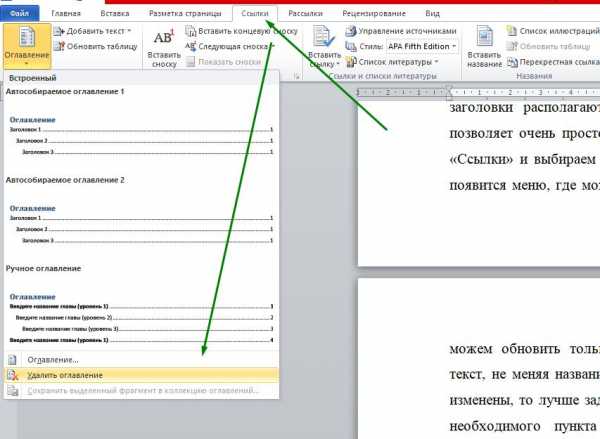
Task: Switch to the Вставка tab
Action: coord(114,13)
